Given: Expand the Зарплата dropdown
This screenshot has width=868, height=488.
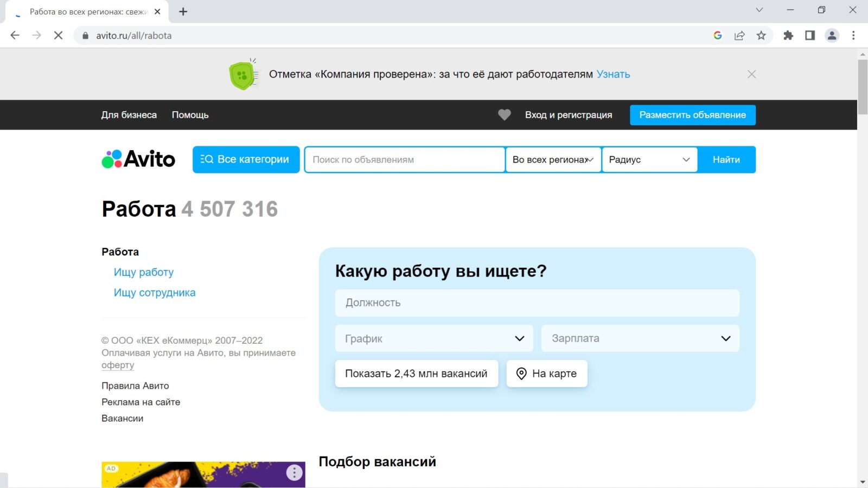Looking at the screenshot, I should tap(640, 338).
